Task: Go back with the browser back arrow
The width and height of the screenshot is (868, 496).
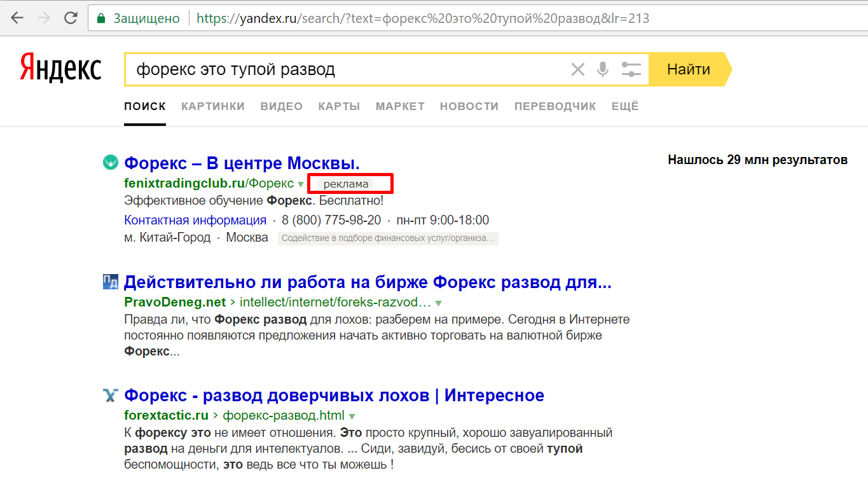Action: [x=17, y=18]
